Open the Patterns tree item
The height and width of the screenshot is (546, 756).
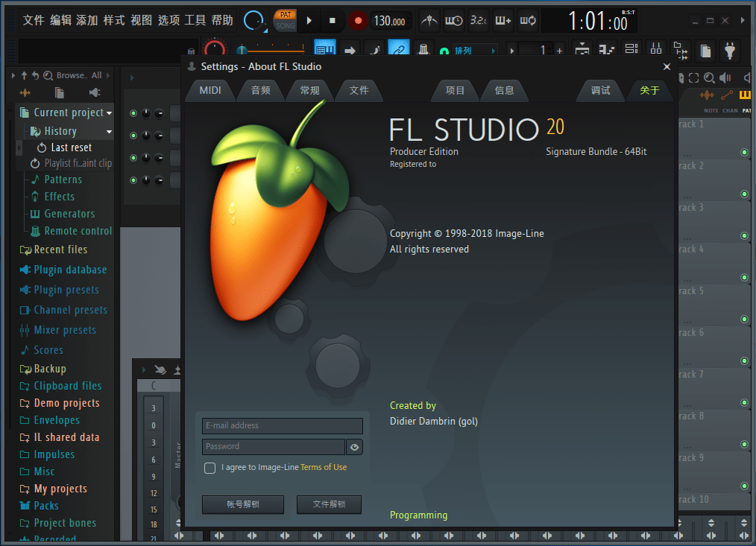click(x=63, y=180)
